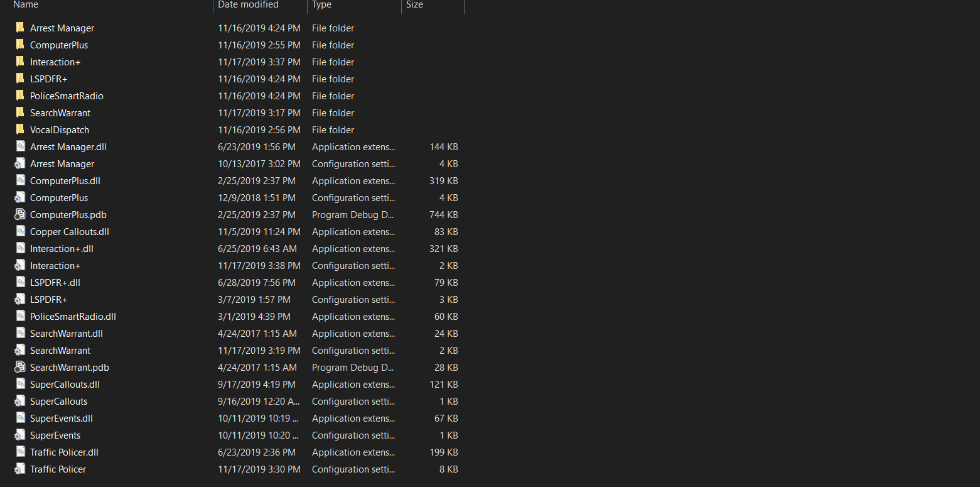Click the PoliceSmartRadio folder icon
The image size is (980, 487).
20,96
